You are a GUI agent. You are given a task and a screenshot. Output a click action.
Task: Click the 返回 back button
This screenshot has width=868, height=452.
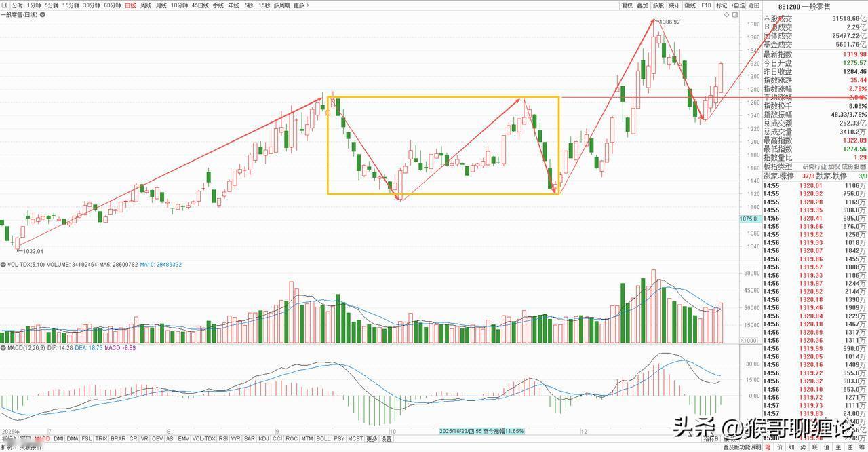tap(754, 5)
